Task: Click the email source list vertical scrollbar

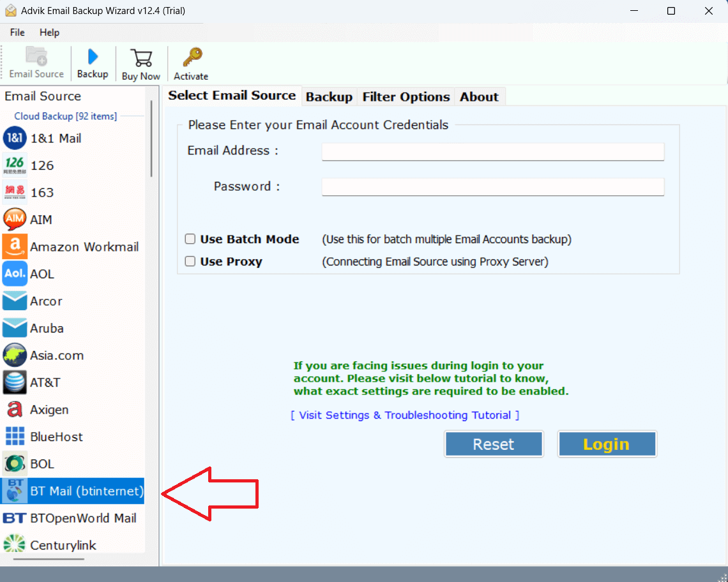Action: [x=151, y=138]
